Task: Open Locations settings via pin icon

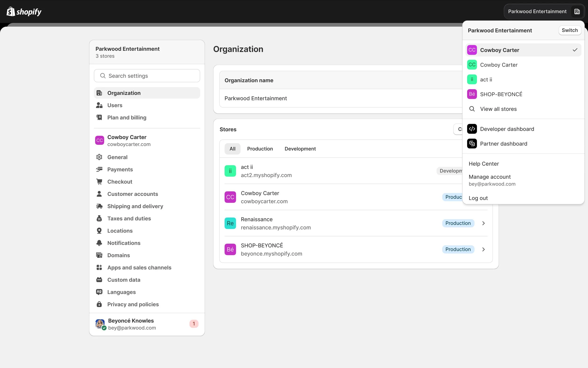Action: (x=99, y=231)
